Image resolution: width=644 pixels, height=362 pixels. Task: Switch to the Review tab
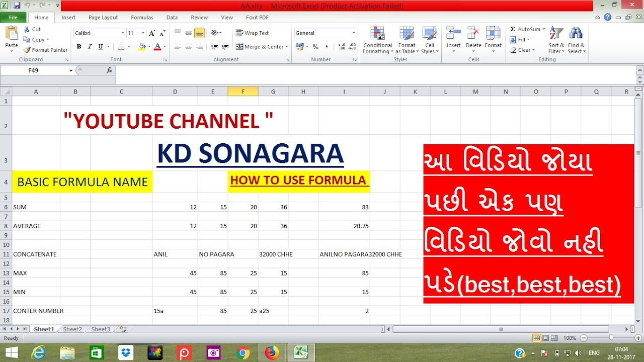coord(199,18)
